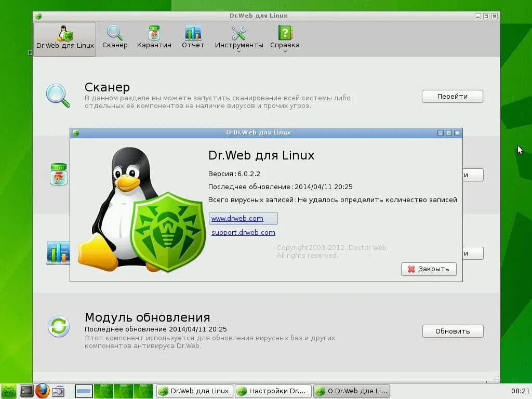Switch to the second workspace in pager
This screenshot has width=532, height=399.
click(103, 391)
